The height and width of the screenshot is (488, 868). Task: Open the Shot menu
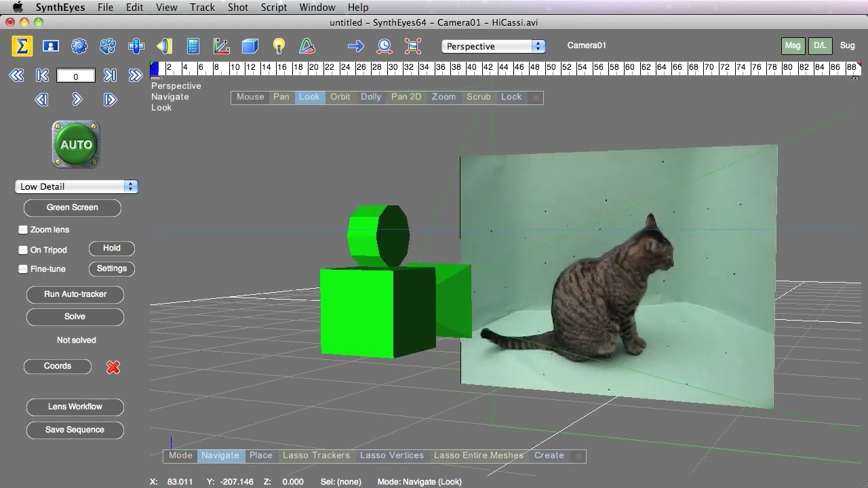[237, 7]
